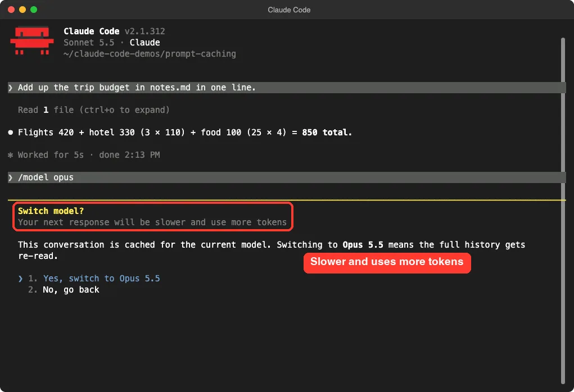574x392 pixels.
Task: Click the bold 'Claude Code' header name
Action: pos(92,31)
